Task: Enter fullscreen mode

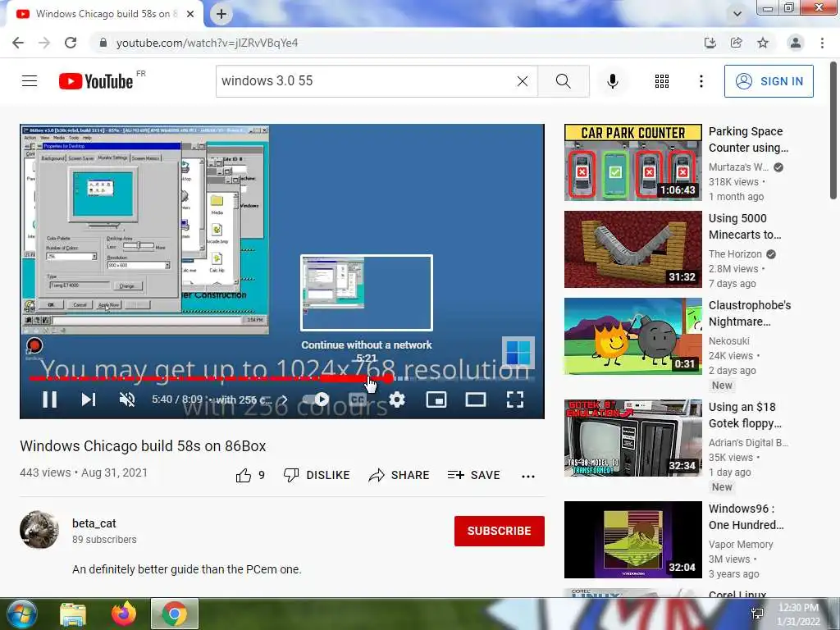Action: click(x=515, y=399)
